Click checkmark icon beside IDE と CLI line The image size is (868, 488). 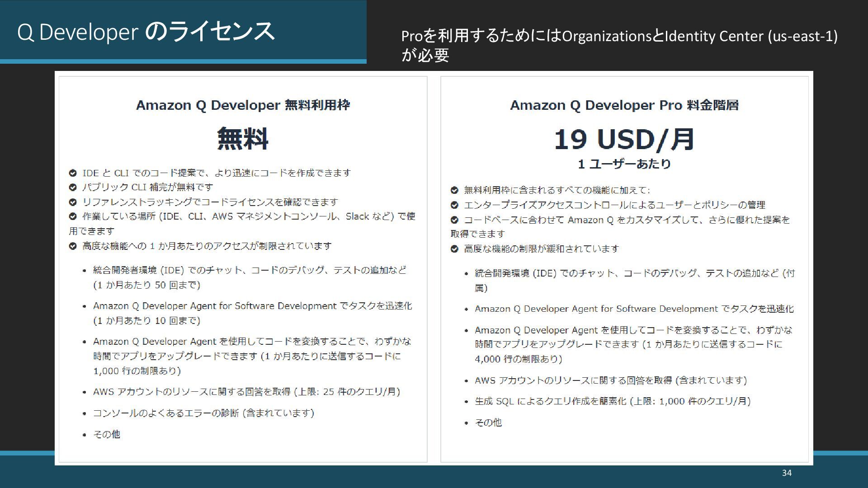point(72,173)
